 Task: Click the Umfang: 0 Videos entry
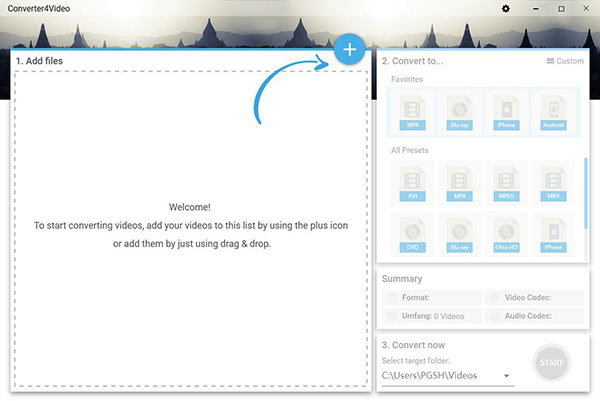pyautogui.click(x=432, y=316)
